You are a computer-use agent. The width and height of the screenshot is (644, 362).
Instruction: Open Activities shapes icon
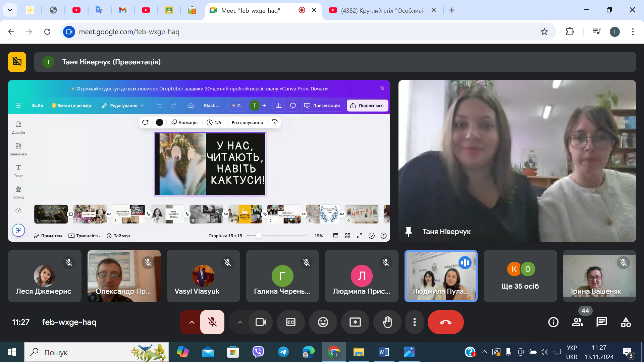pyautogui.click(x=626, y=322)
